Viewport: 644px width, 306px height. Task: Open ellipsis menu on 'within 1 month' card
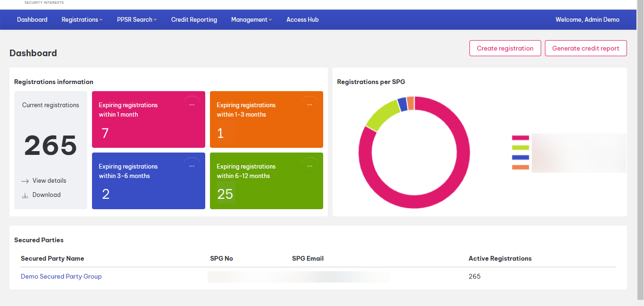[x=192, y=105]
